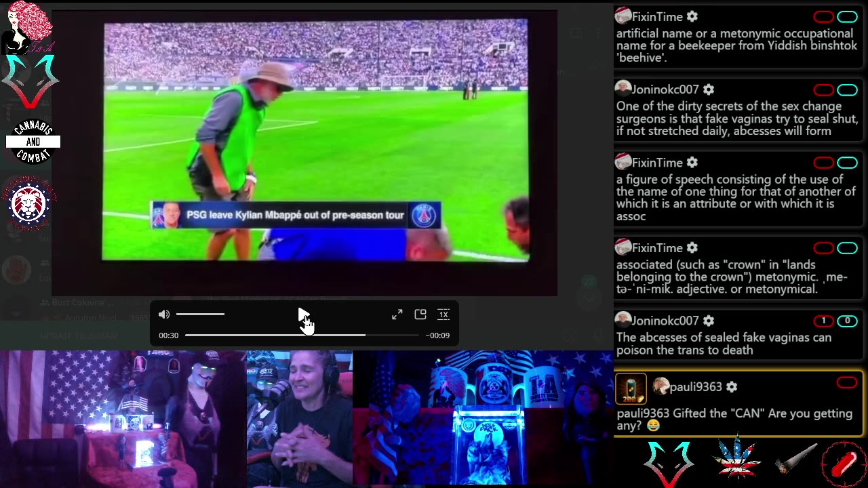Click the red pill counter showing 1

(x=823, y=321)
